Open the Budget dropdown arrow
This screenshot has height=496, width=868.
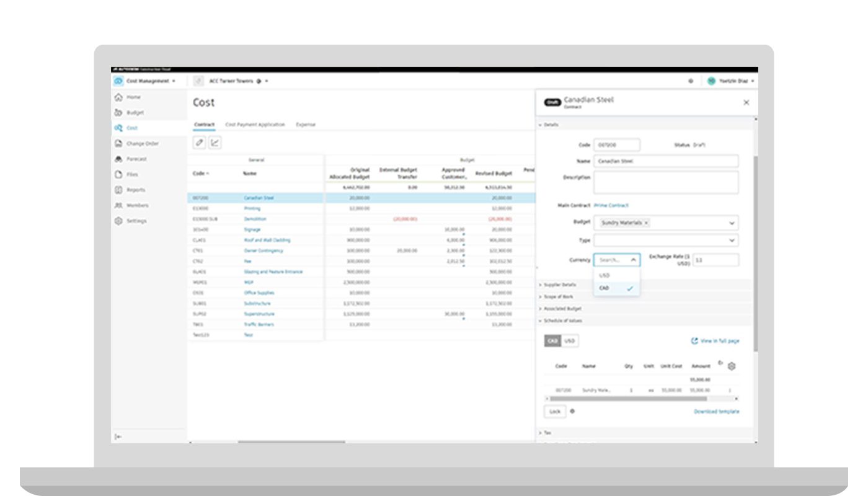tap(732, 223)
